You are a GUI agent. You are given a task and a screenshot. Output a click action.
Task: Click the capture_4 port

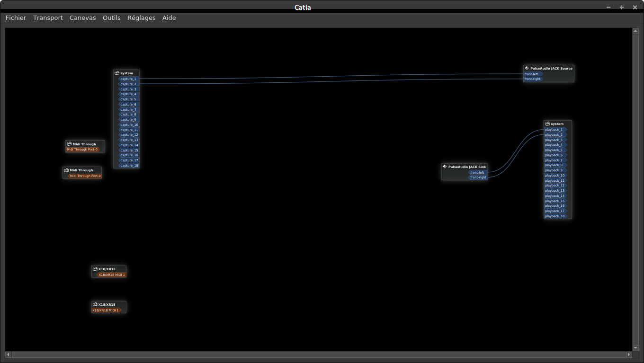128,94
